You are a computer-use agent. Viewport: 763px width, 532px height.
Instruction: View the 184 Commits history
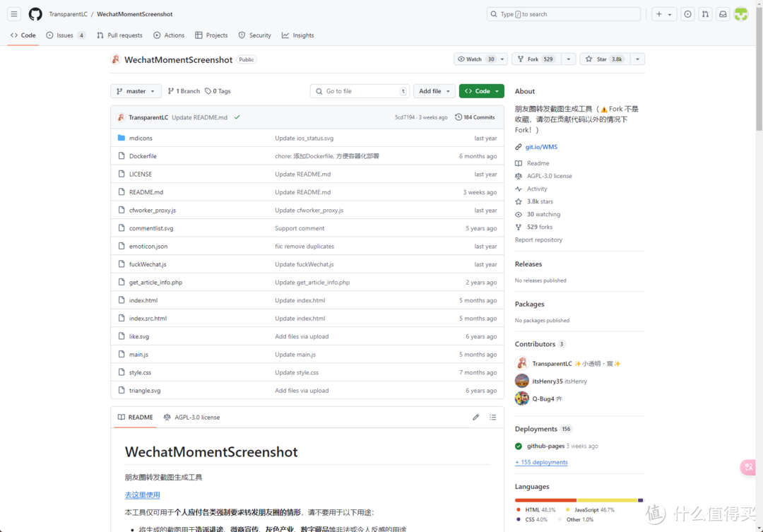pos(475,117)
